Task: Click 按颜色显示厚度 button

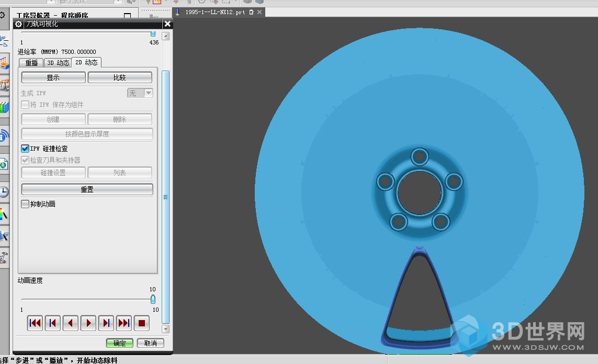Action: [x=87, y=134]
